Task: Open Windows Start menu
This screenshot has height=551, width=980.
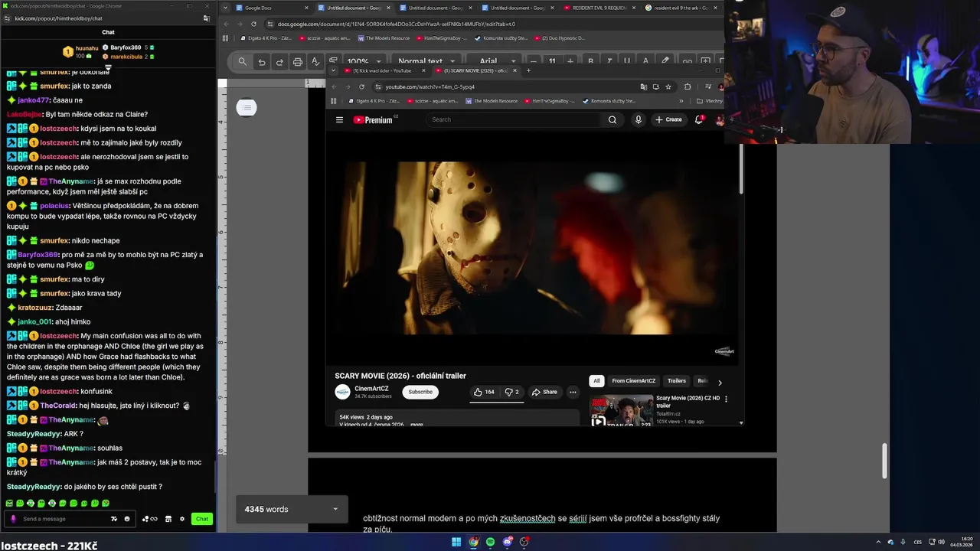Action: (x=456, y=542)
